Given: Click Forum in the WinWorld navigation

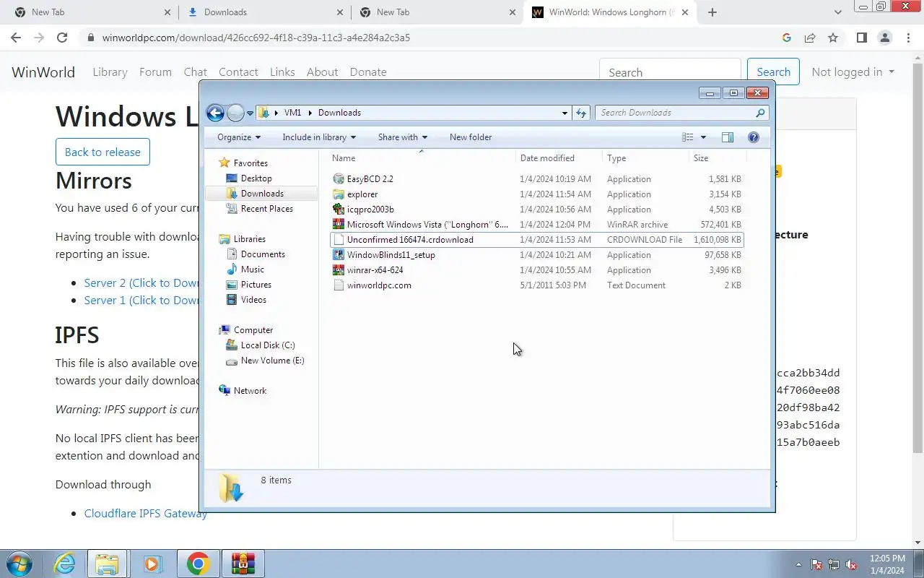Looking at the screenshot, I should (x=155, y=72).
